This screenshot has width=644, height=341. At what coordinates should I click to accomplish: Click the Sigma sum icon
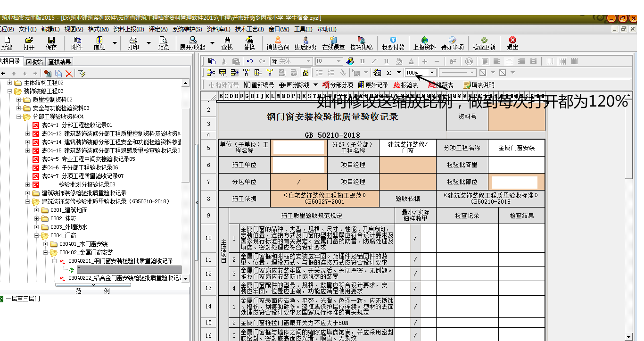point(389,73)
